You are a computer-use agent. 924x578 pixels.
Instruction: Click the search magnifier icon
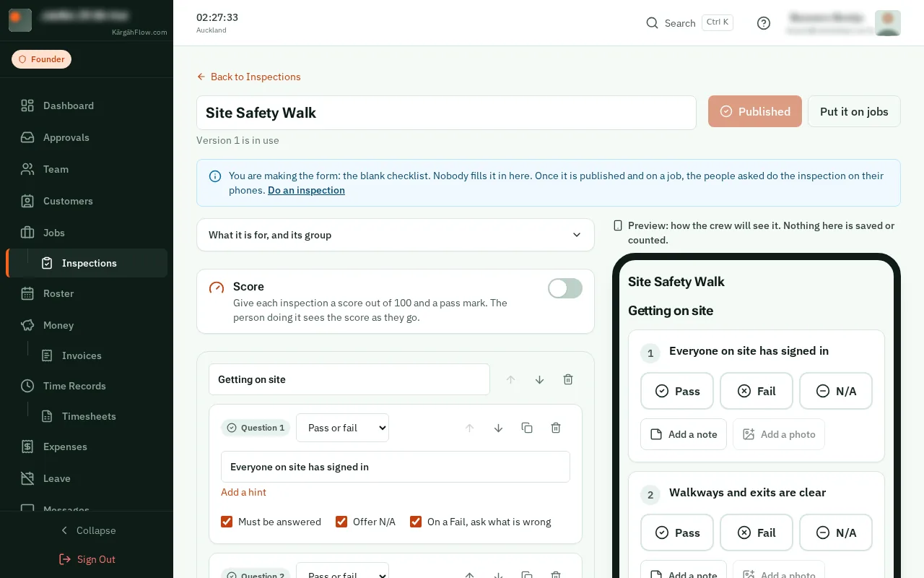(652, 23)
